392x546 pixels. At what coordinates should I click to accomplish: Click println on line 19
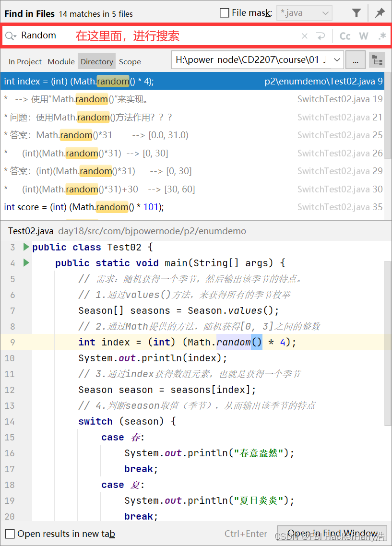pos(208,501)
